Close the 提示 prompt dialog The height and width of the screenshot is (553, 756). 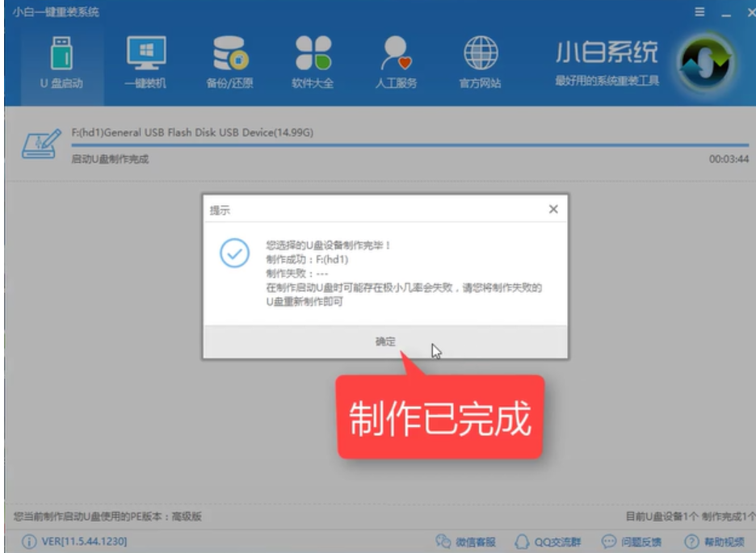coord(553,208)
